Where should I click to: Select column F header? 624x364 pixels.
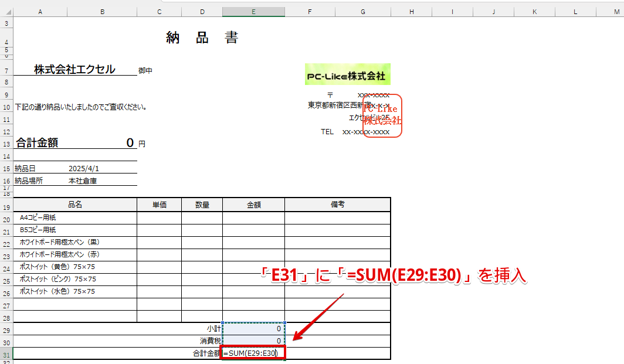tap(310, 12)
